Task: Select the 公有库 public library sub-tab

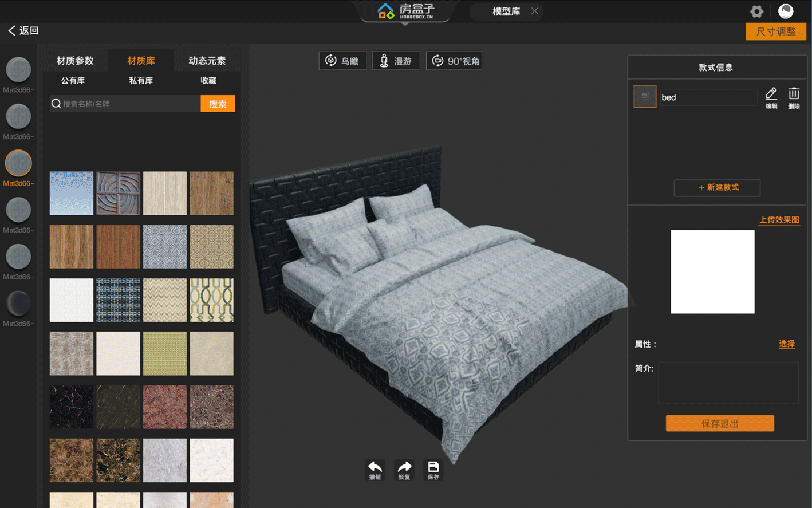Action: pyautogui.click(x=73, y=81)
